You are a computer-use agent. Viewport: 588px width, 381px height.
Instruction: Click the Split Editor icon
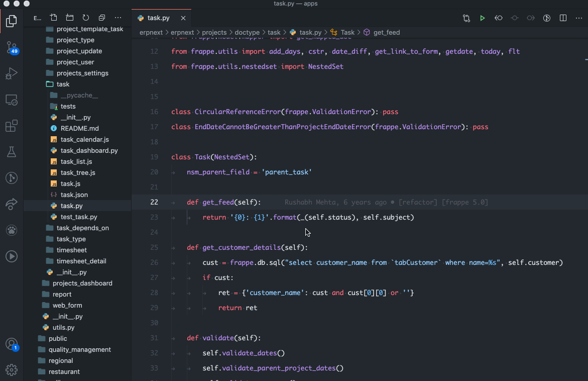click(563, 18)
